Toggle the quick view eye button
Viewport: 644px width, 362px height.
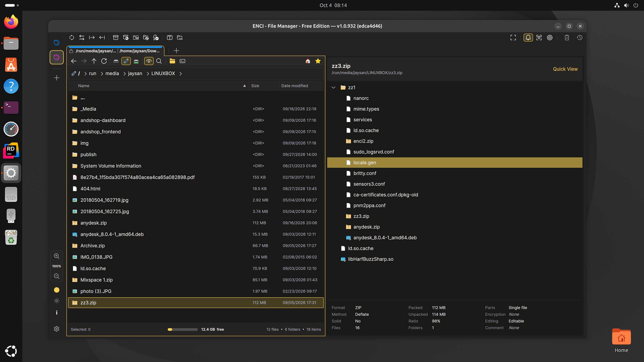[x=149, y=61]
